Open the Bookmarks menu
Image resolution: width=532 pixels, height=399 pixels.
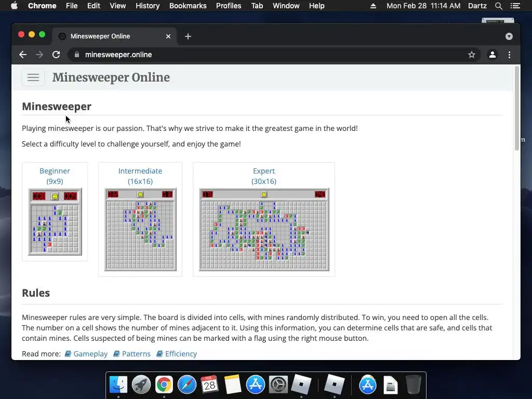188,6
